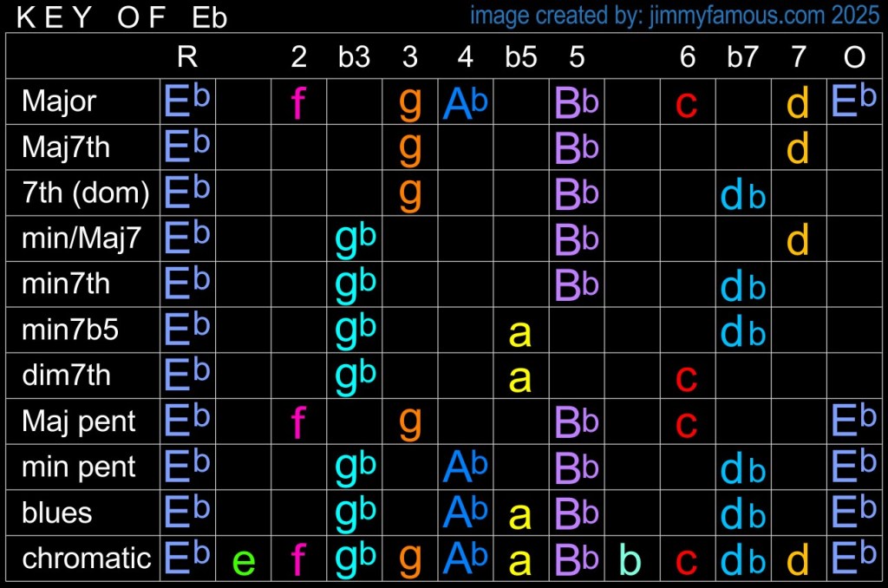The width and height of the screenshot is (888, 588).
Task: Choose the dim7th row label
Action: click(x=66, y=376)
